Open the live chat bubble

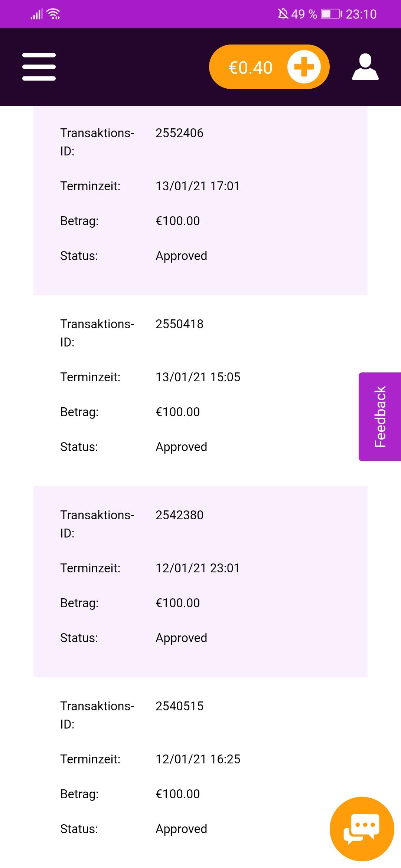click(362, 829)
